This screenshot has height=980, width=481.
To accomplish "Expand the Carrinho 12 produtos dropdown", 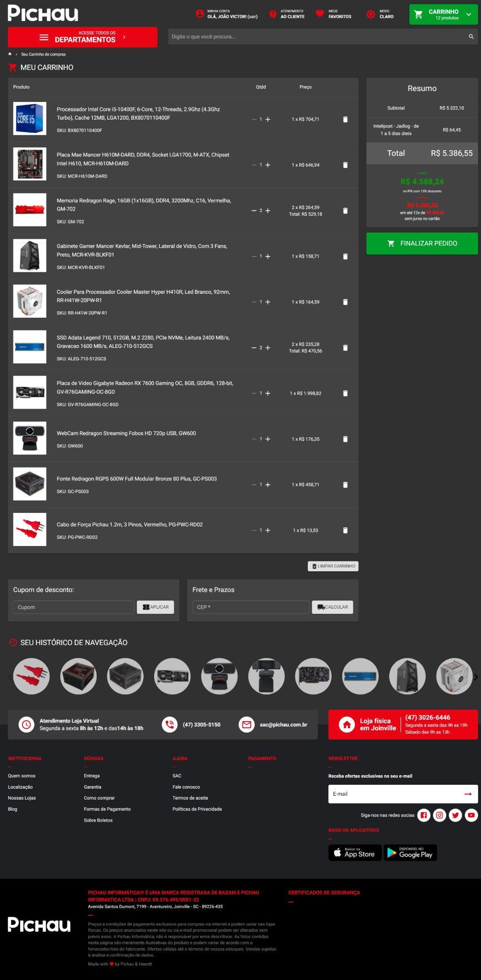I will [443, 14].
